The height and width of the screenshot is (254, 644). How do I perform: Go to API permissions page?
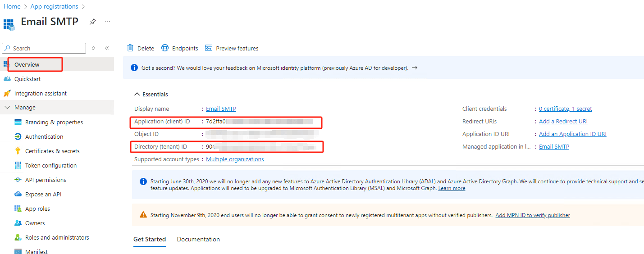click(x=46, y=180)
